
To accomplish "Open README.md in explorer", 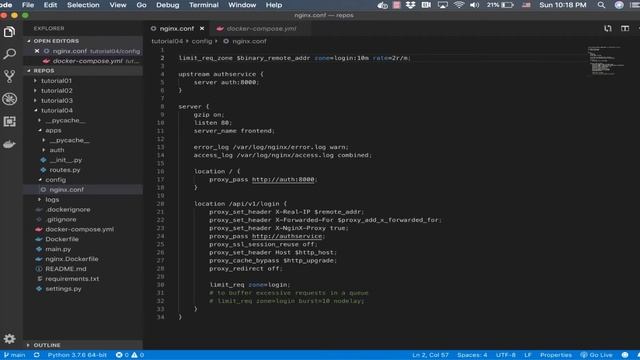I will click(65, 269).
